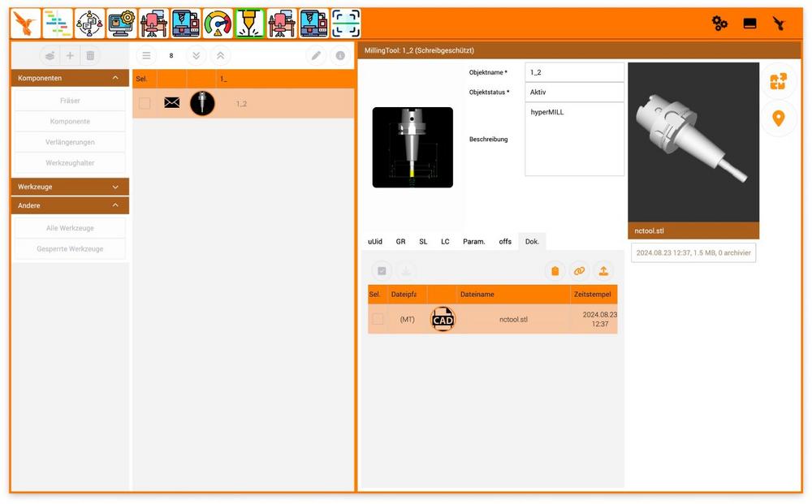The width and height of the screenshot is (812, 504).
Task: Click the pencil edit icon above tool list
Action: tap(316, 55)
